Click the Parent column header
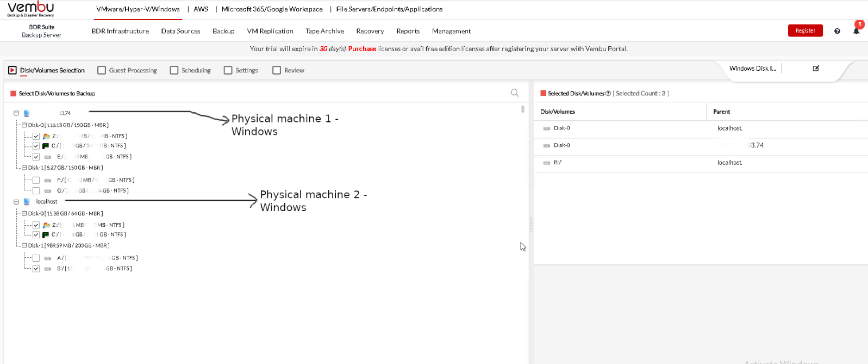 coord(722,112)
